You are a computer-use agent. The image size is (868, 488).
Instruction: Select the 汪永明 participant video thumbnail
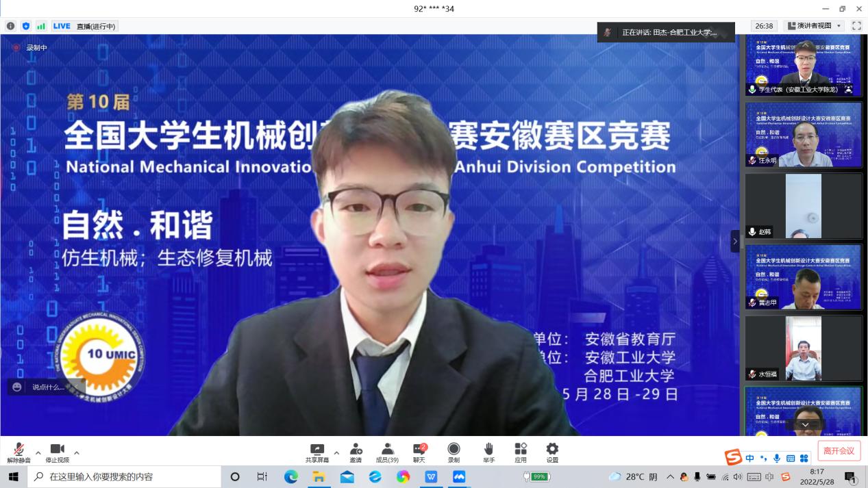tap(803, 135)
